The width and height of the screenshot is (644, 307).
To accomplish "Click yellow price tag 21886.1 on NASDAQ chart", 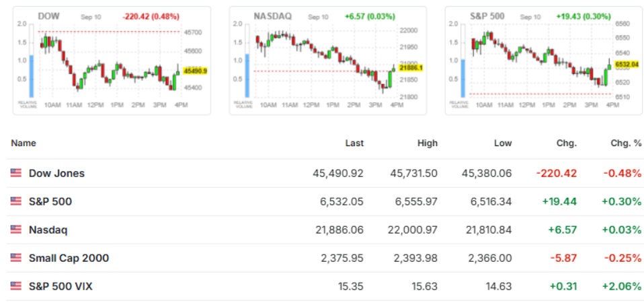I will tap(411, 67).
